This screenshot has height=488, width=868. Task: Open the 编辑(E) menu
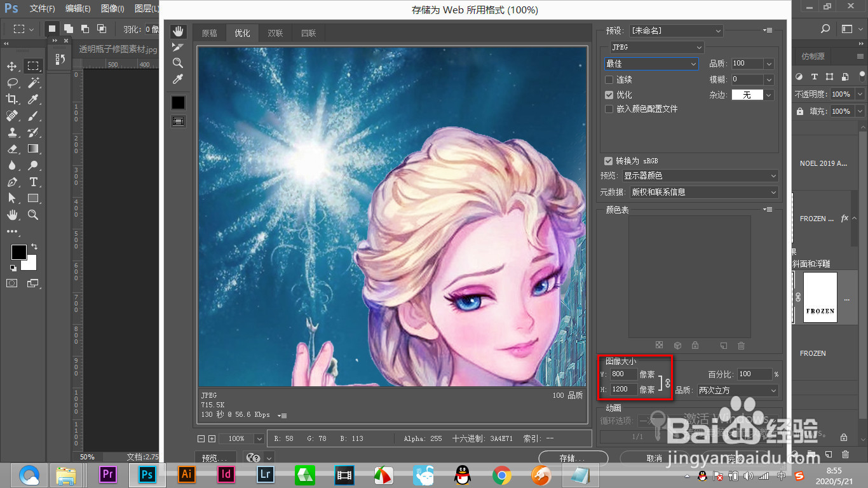(x=78, y=9)
